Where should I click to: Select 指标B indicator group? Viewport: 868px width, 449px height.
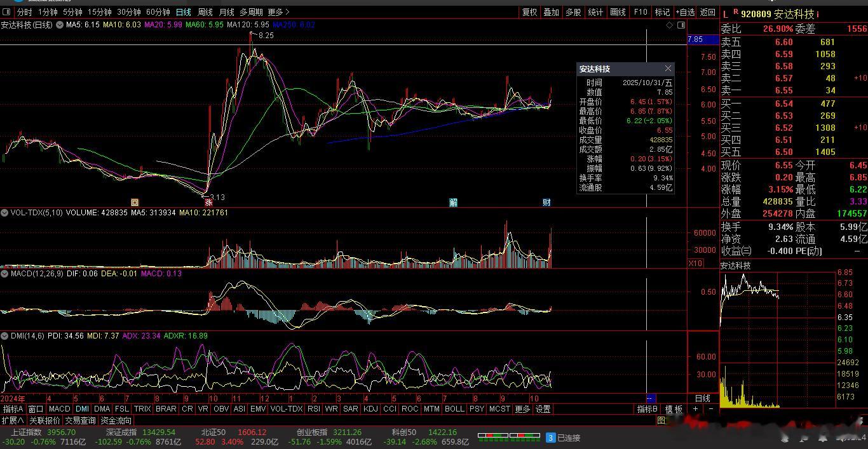pos(648,409)
